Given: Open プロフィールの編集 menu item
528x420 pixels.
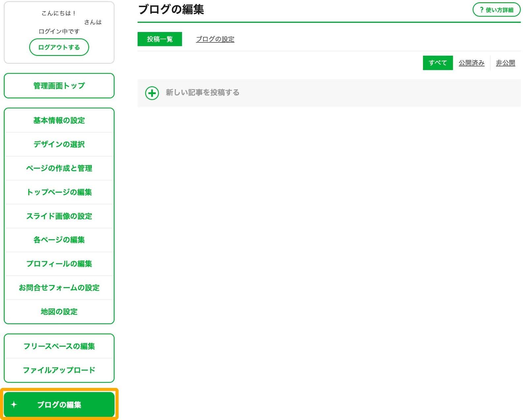Looking at the screenshot, I should pyautogui.click(x=59, y=264).
